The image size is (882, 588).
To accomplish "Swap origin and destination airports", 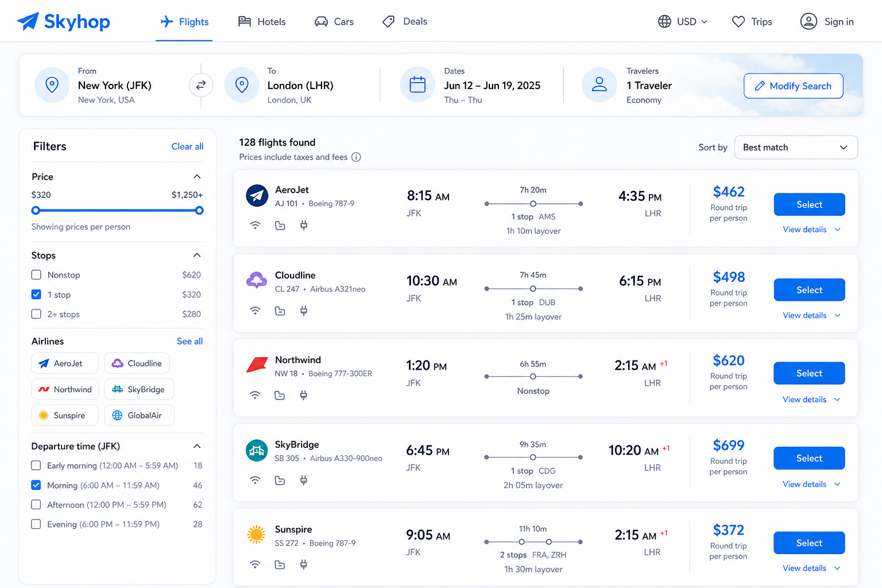I will coord(201,86).
